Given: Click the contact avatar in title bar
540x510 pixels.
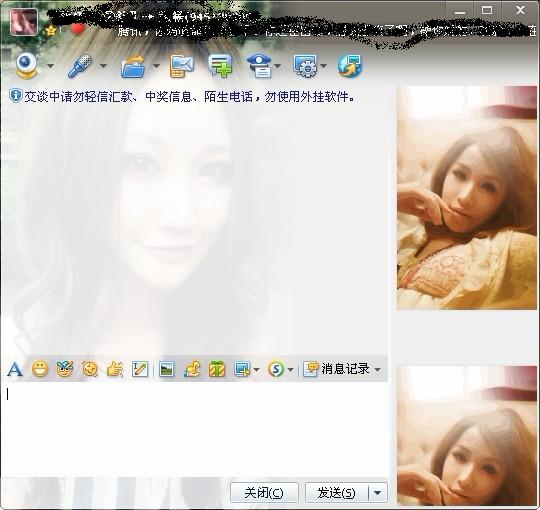Looking at the screenshot, I should pyautogui.click(x=23, y=22).
